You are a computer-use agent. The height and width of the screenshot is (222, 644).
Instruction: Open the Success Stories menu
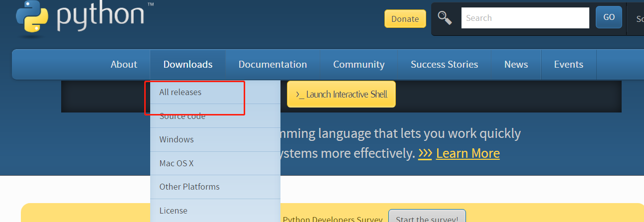pyautogui.click(x=444, y=64)
